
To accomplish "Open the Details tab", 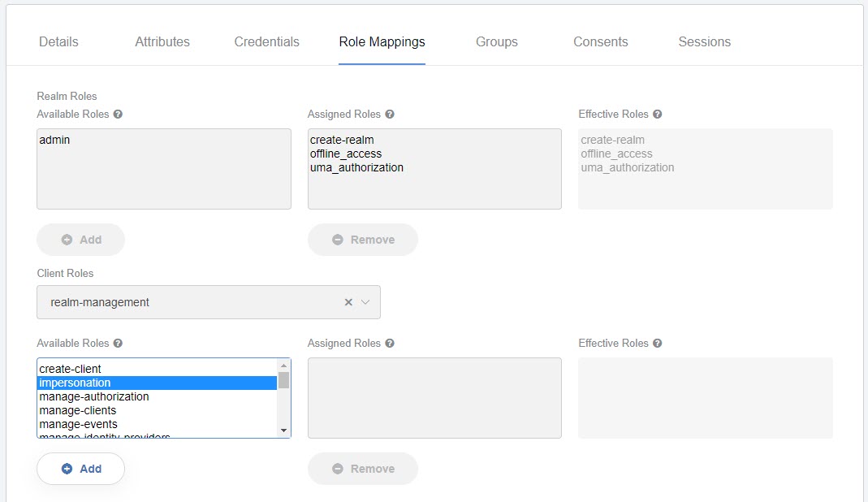I will (58, 41).
